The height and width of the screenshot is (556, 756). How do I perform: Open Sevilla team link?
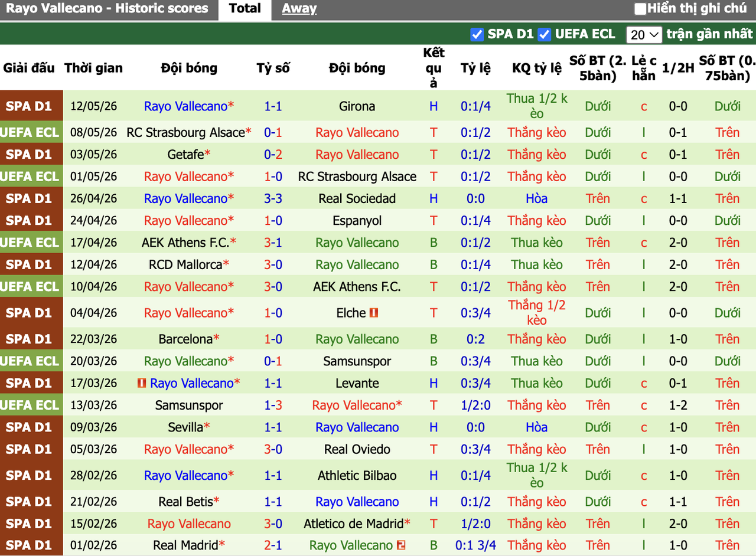(185, 427)
